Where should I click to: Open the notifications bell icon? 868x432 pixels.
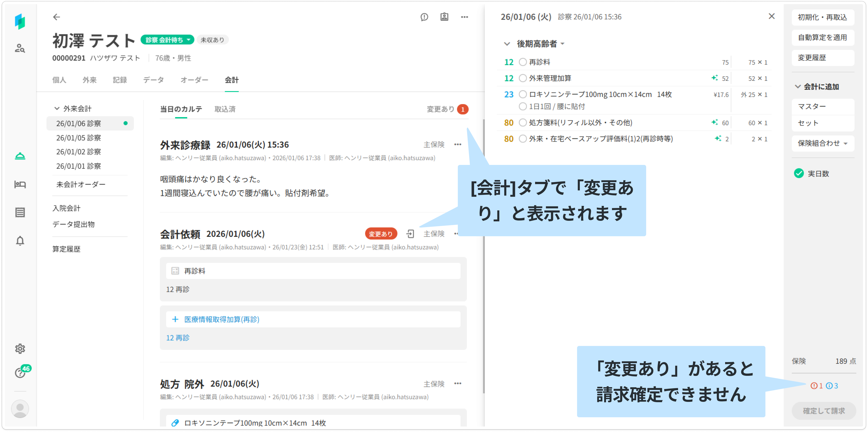(20, 241)
